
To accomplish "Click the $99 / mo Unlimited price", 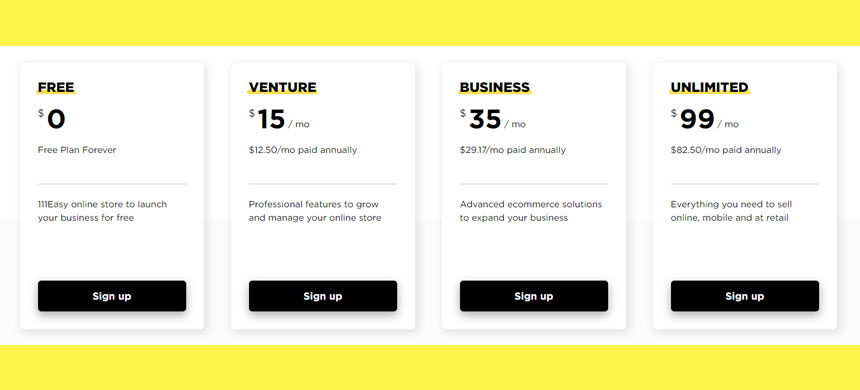I will pos(705,119).
